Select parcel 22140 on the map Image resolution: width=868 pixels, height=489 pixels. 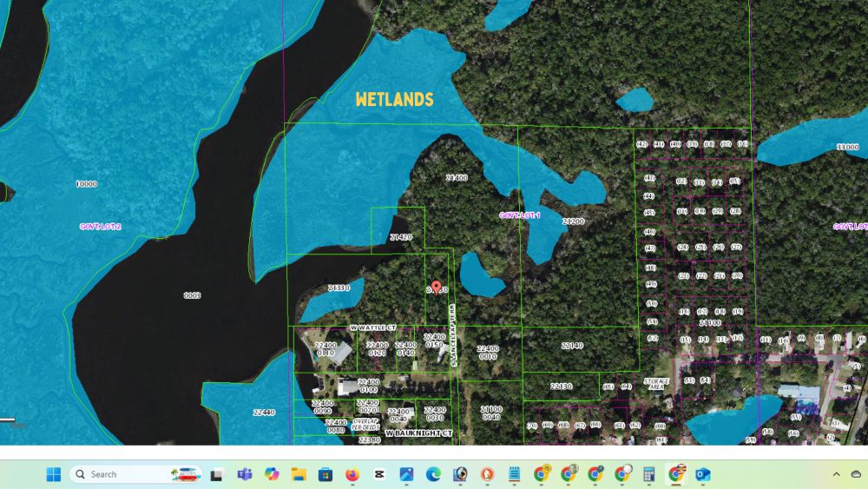coord(573,346)
